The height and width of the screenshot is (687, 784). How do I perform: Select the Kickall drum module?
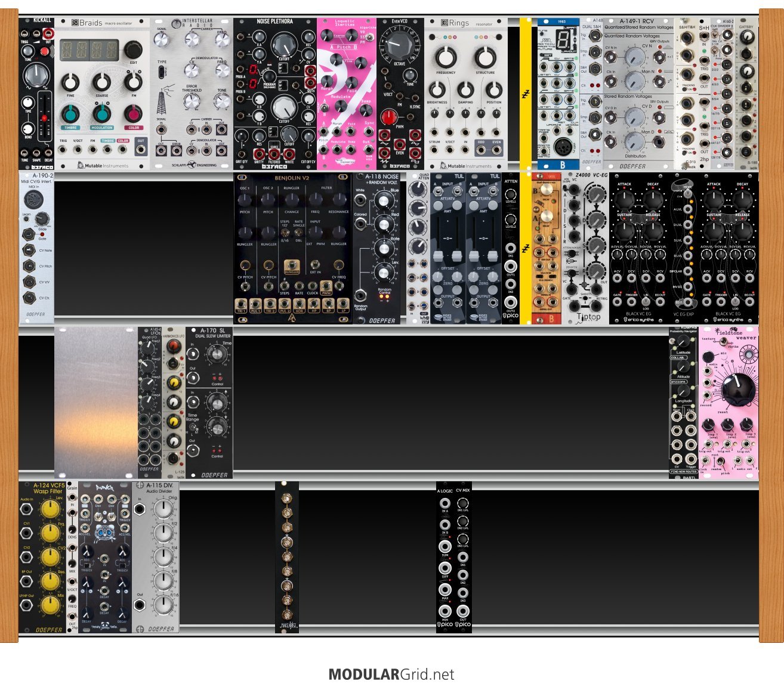(x=36, y=94)
